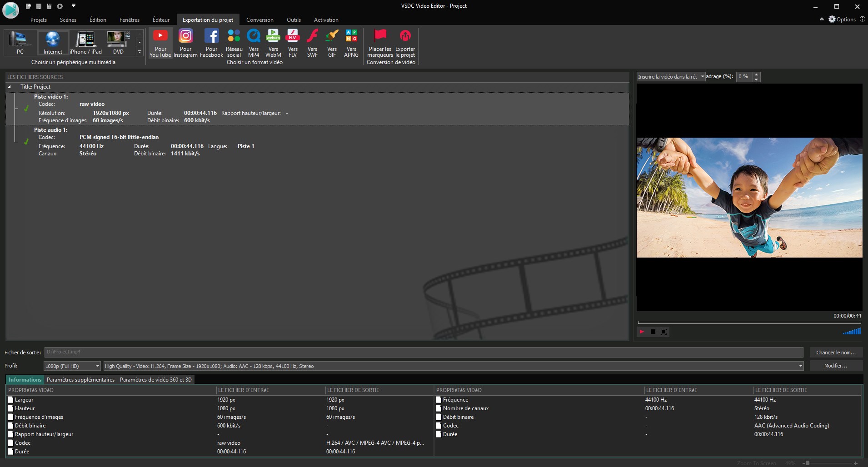The height and width of the screenshot is (467, 868).
Task: Toggle the Débit binaire video checkbox
Action: pyautogui.click(x=11, y=426)
